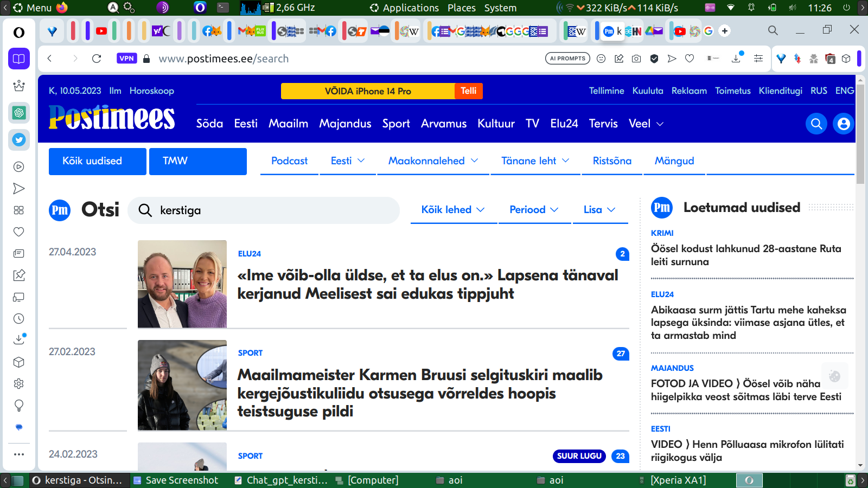Image resolution: width=868 pixels, height=488 pixels.
Task: Open the Lisa filter dropdown
Action: coord(599,210)
